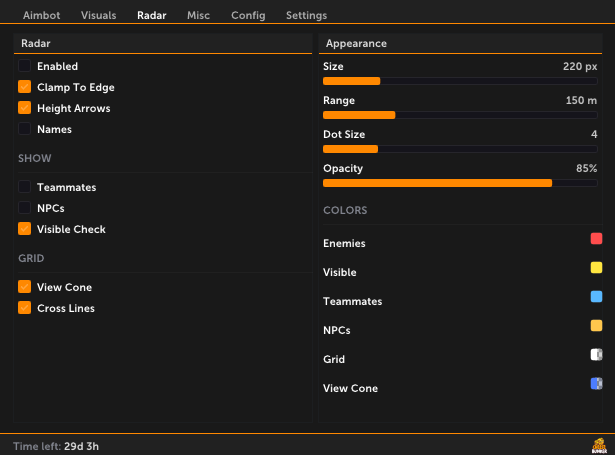Open the Config tab
This screenshot has height=455, width=615.
(248, 15)
